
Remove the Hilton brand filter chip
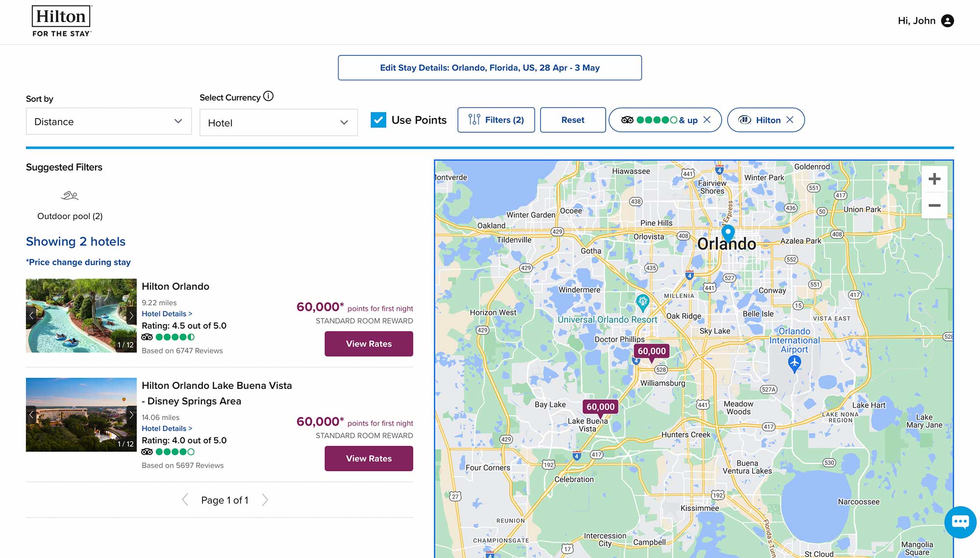[x=790, y=120]
